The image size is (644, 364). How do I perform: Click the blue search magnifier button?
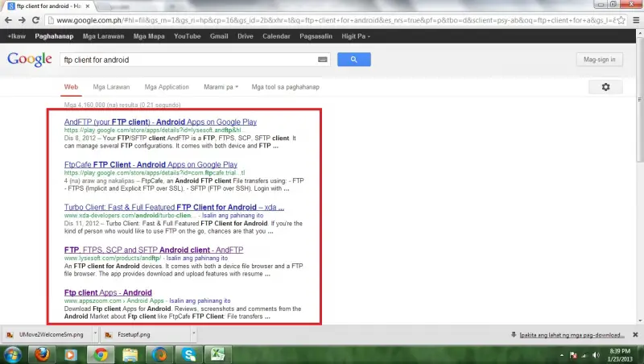point(354,60)
